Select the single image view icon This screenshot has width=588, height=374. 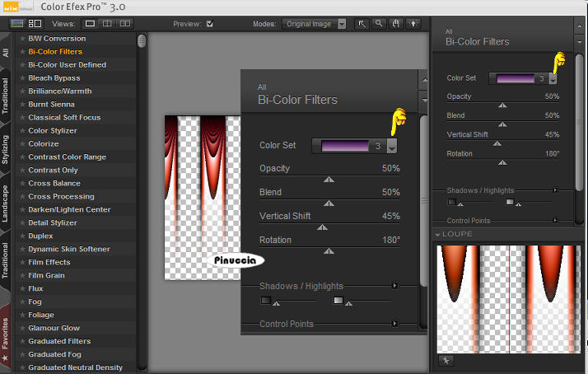(90, 24)
